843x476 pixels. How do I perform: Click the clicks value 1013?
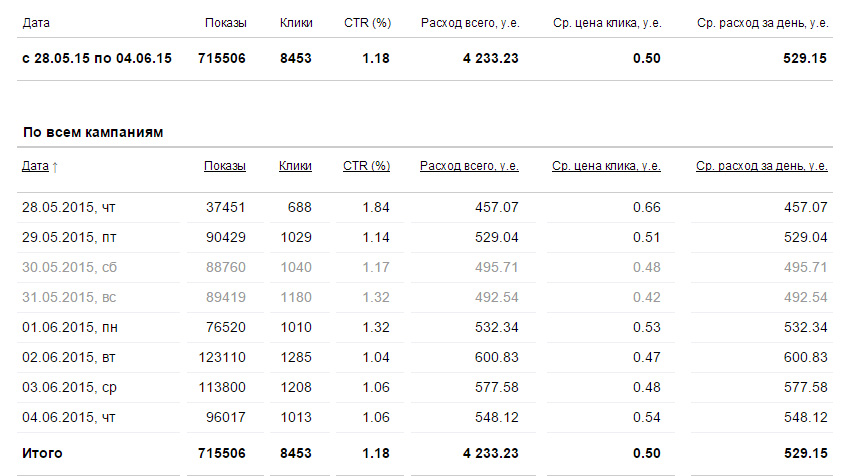(296, 417)
